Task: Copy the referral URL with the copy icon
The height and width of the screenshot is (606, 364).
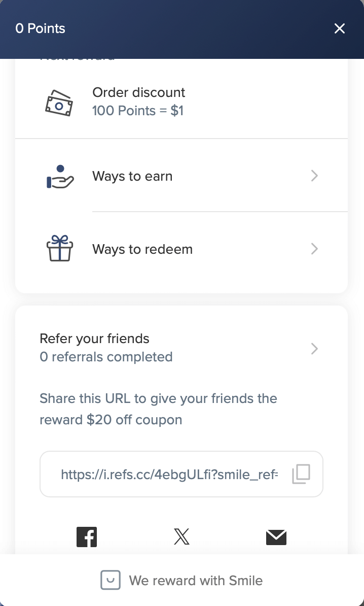Action: point(301,474)
